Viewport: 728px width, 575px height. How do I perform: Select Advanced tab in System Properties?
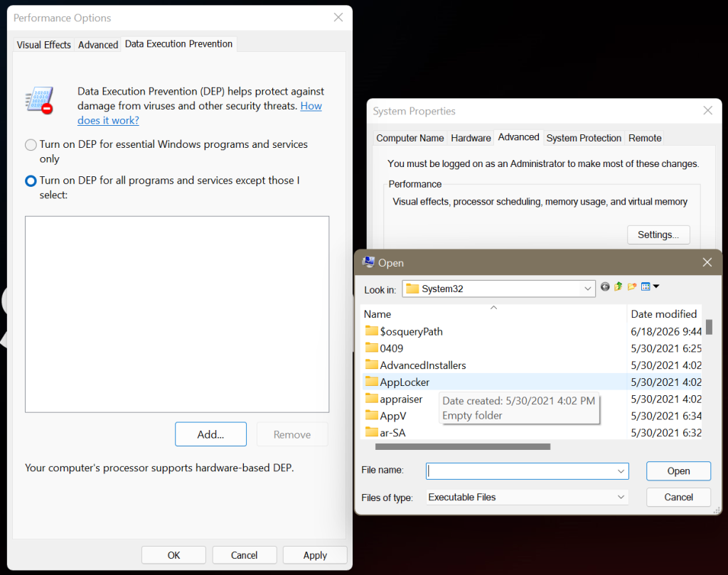pyautogui.click(x=518, y=137)
